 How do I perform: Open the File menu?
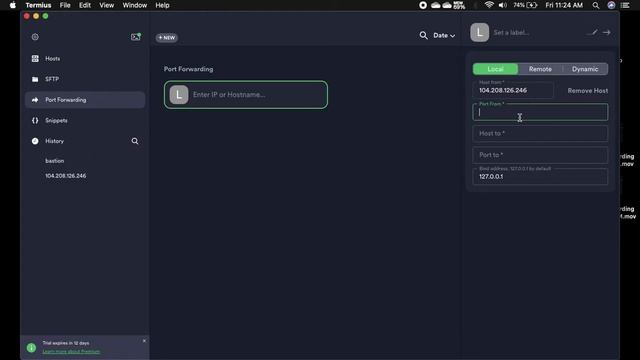(x=65, y=5)
